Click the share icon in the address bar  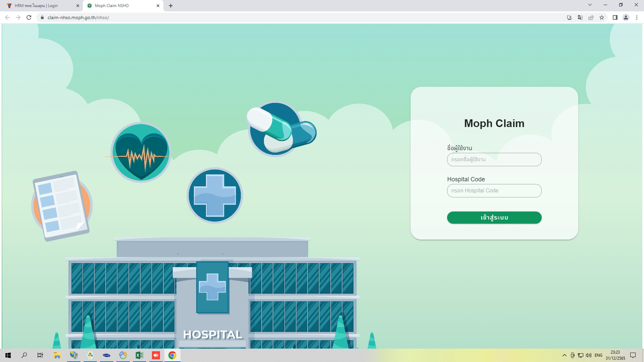point(590,17)
